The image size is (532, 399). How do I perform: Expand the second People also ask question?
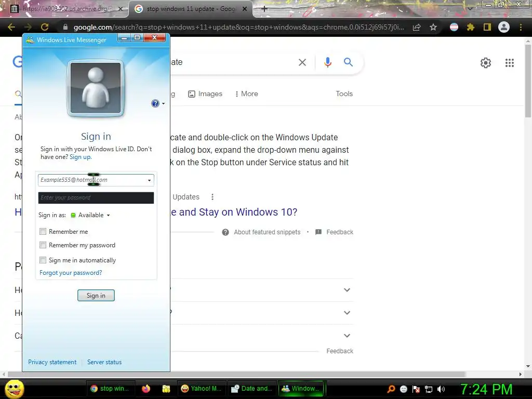tap(347, 312)
